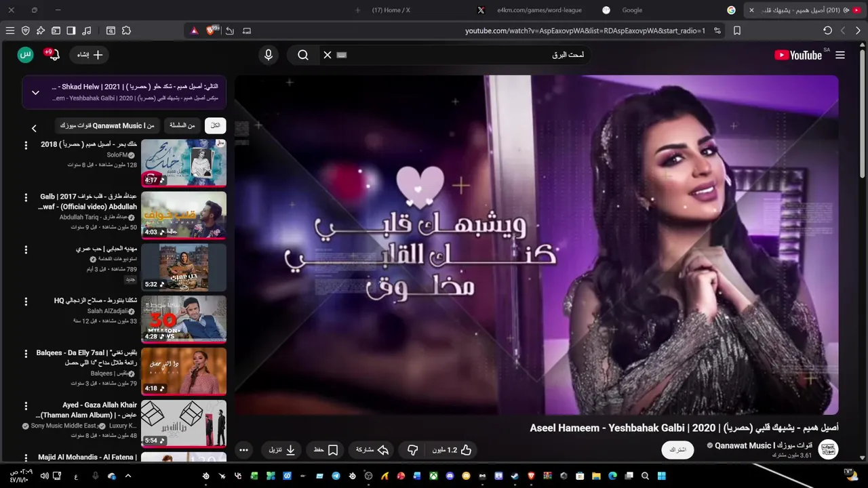Open options for Balqees Da Elly 7sal video
The image size is (868, 488).
[26, 353]
